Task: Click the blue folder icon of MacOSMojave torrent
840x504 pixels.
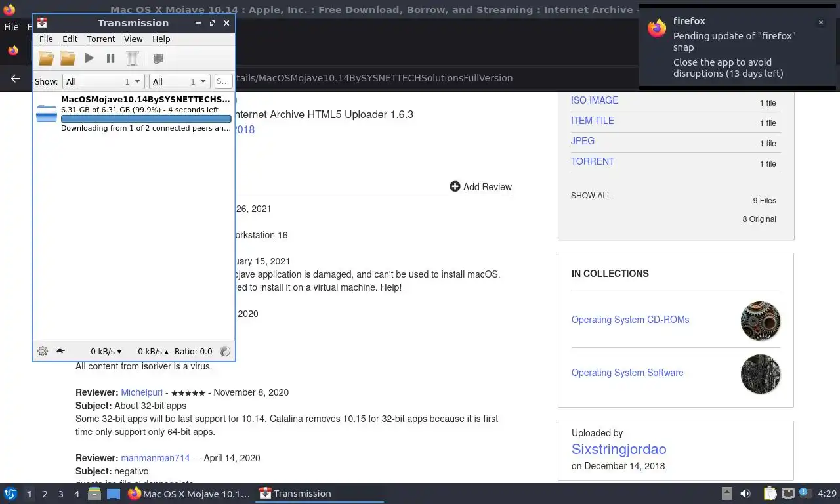Action: pos(47,113)
